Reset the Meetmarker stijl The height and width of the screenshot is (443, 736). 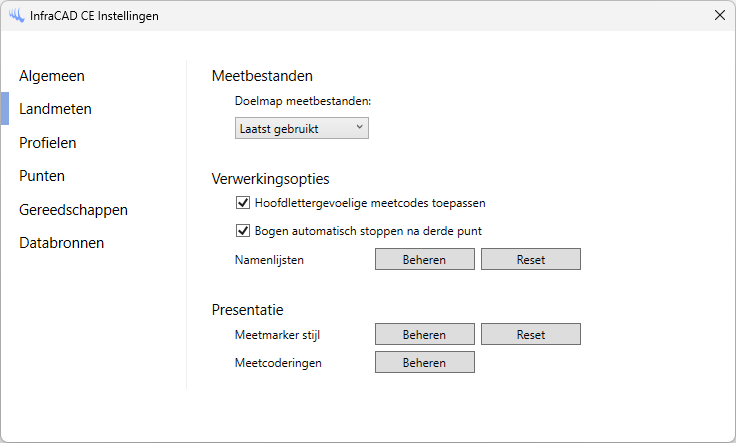click(x=530, y=334)
